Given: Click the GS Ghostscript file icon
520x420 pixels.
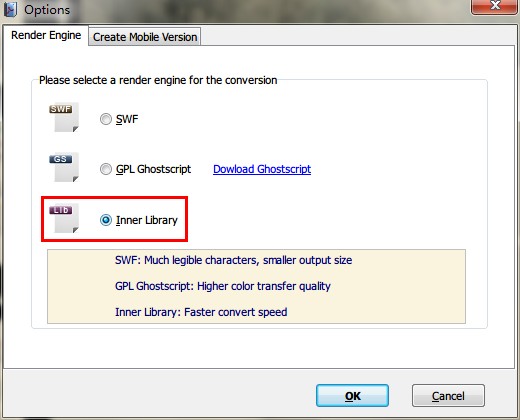Looking at the screenshot, I should coord(64,167).
